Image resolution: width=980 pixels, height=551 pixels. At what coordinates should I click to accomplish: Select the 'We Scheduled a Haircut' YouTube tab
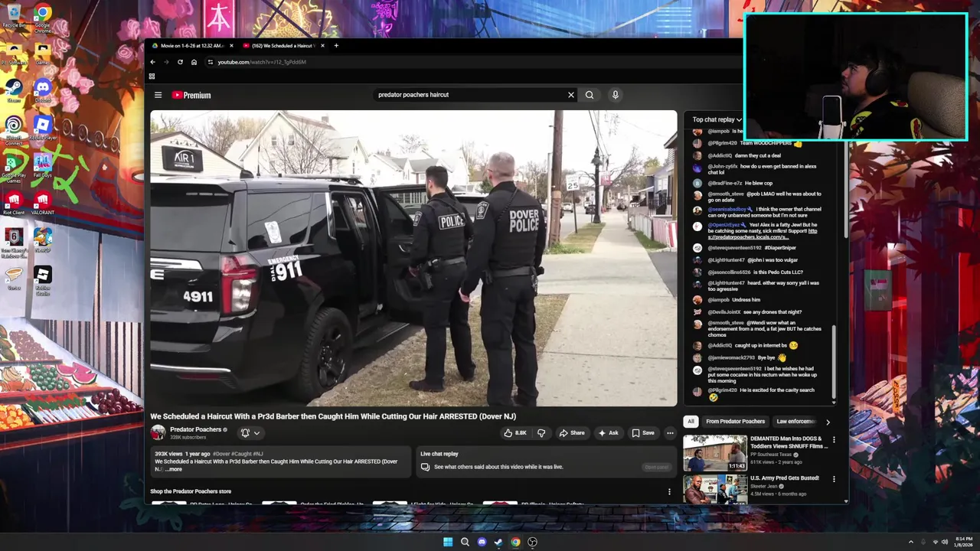point(283,46)
